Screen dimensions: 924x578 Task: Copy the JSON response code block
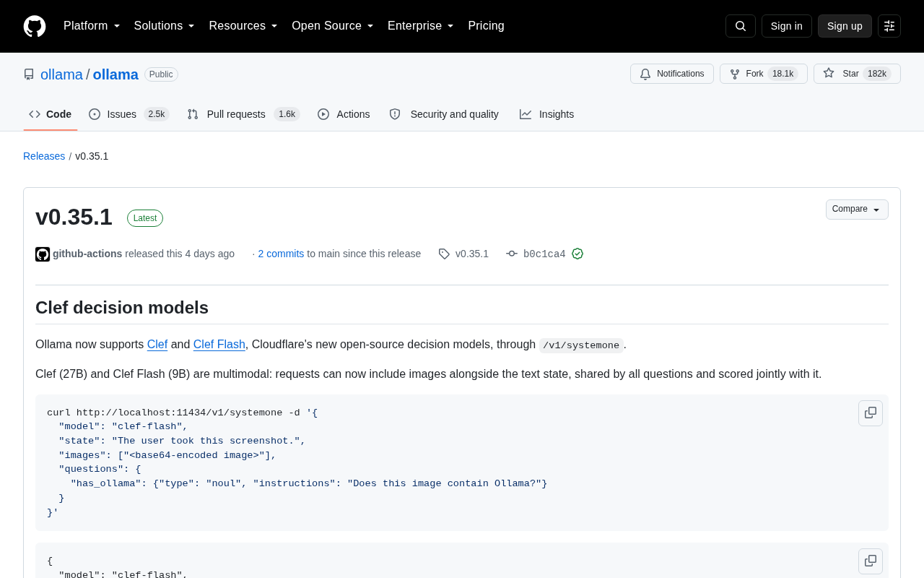871,561
